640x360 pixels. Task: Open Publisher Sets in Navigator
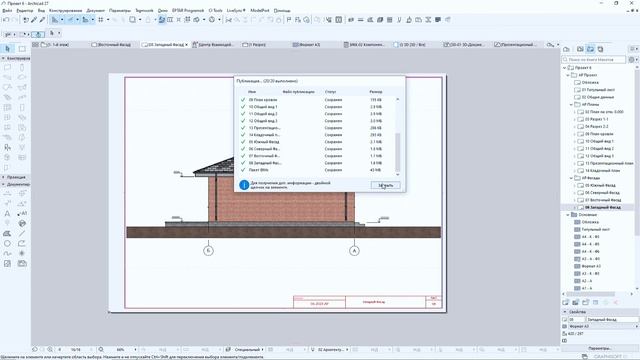[600, 49]
